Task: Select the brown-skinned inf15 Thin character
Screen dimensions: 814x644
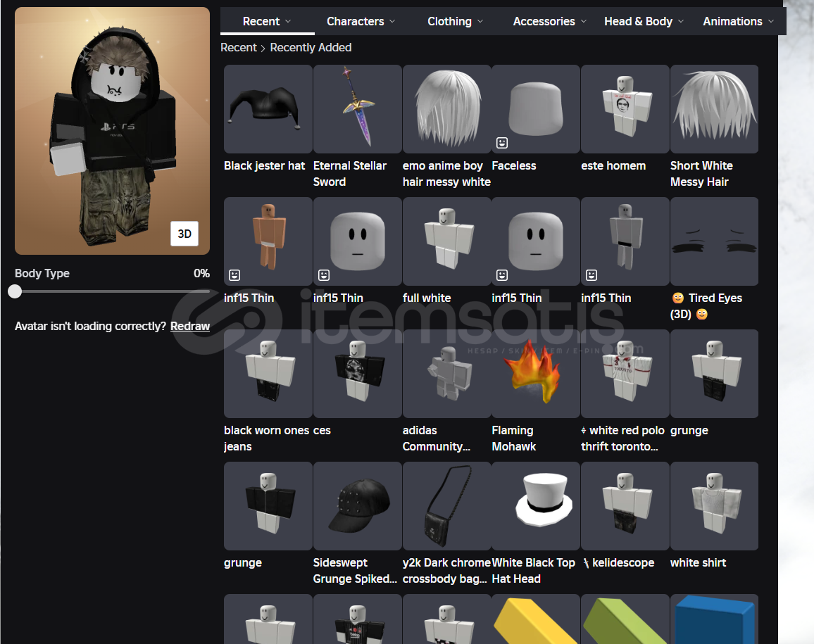Action: click(x=268, y=241)
